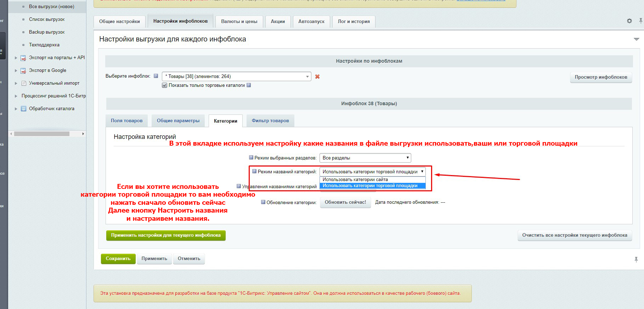The width and height of the screenshot is (644, 309).
Task: Click the red X to clear infoblock
Action: click(317, 77)
